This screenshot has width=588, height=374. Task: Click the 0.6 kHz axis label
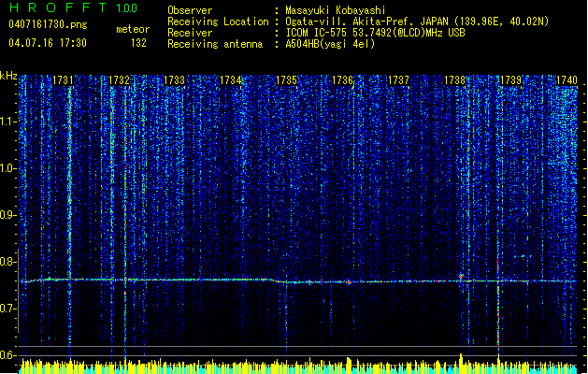click(x=7, y=355)
